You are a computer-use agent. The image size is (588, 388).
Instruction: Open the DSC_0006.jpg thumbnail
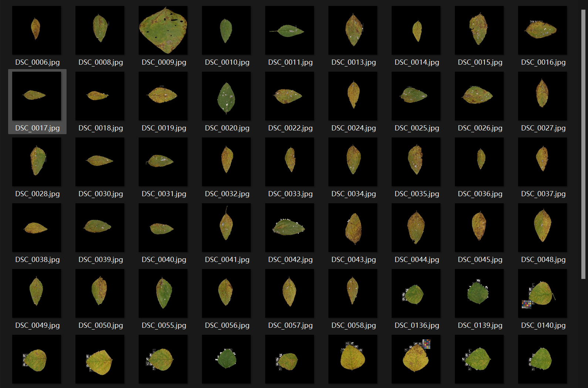(x=37, y=30)
